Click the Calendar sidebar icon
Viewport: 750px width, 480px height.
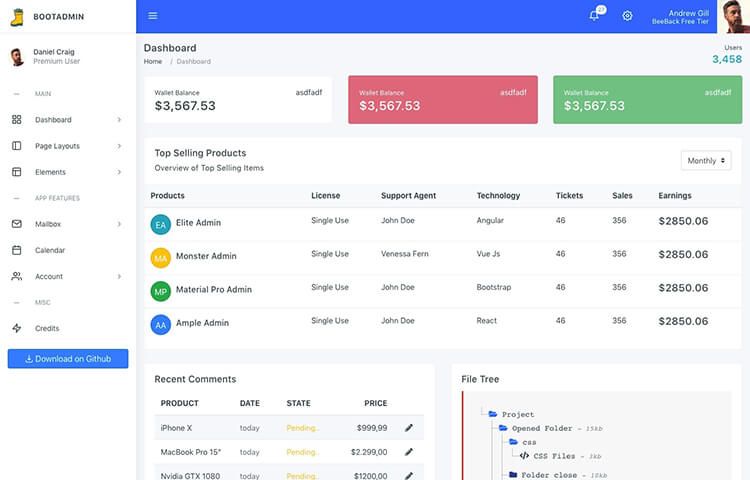click(17, 250)
